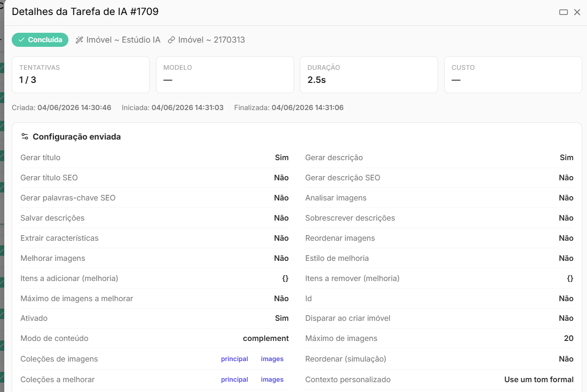Click the Não value for Reordenar imagens
The width and height of the screenshot is (587, 392).
[x=566, y=238]
